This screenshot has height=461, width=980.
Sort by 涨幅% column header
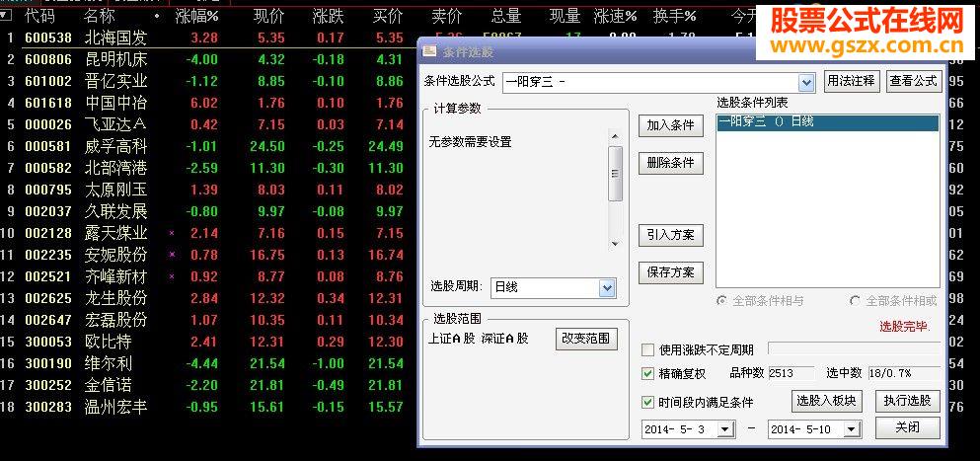[196, 16]
